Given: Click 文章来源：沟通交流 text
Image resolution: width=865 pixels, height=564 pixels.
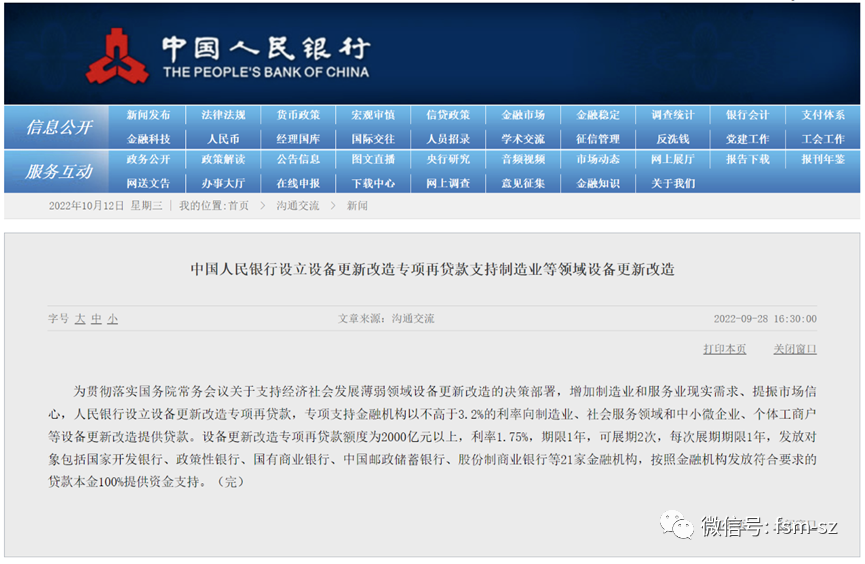Looking at the screenshot, I should [x=386, y=319].
